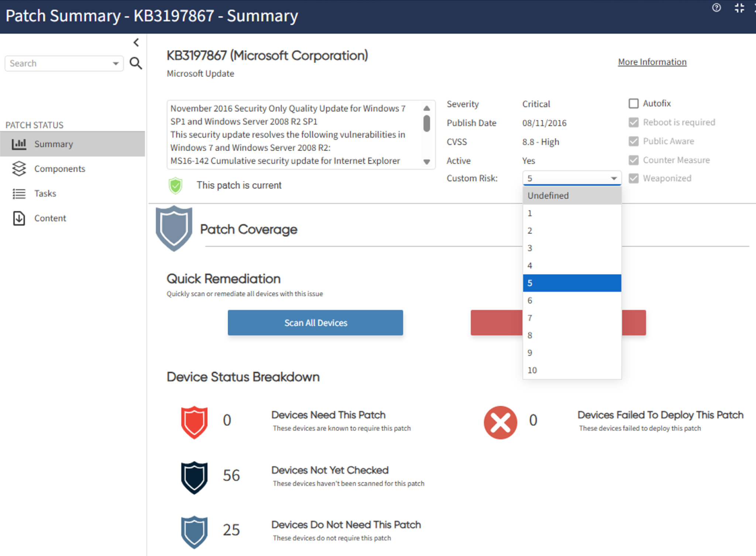Viewport: 756px width, 556px height.
Task: Click the search magnifier icon
Action: pyautogui.click(x=136, y=63)
